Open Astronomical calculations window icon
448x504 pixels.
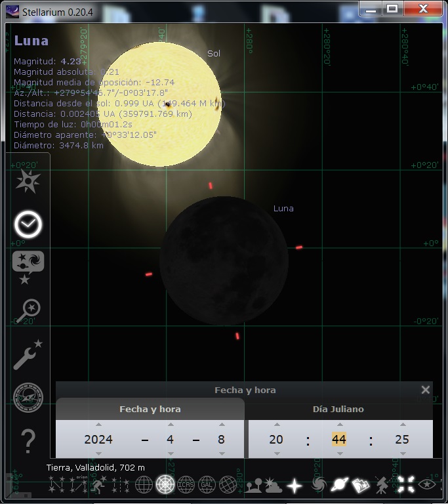coord(28,398)
